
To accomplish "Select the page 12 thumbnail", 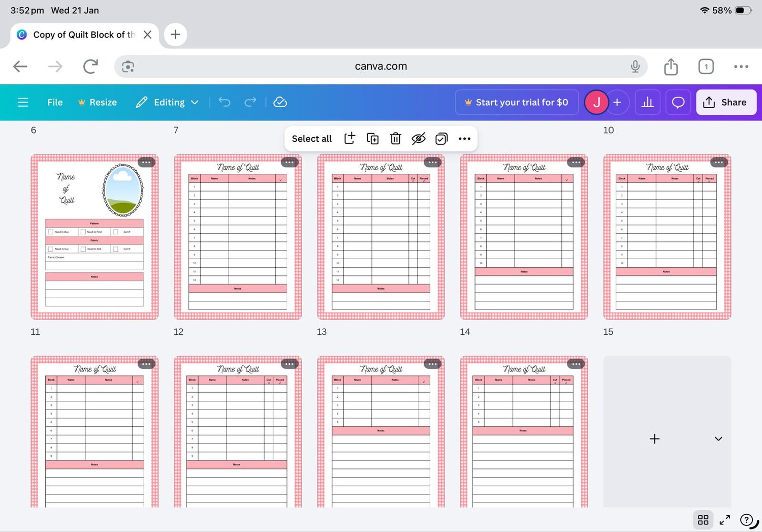I will 238,432.
